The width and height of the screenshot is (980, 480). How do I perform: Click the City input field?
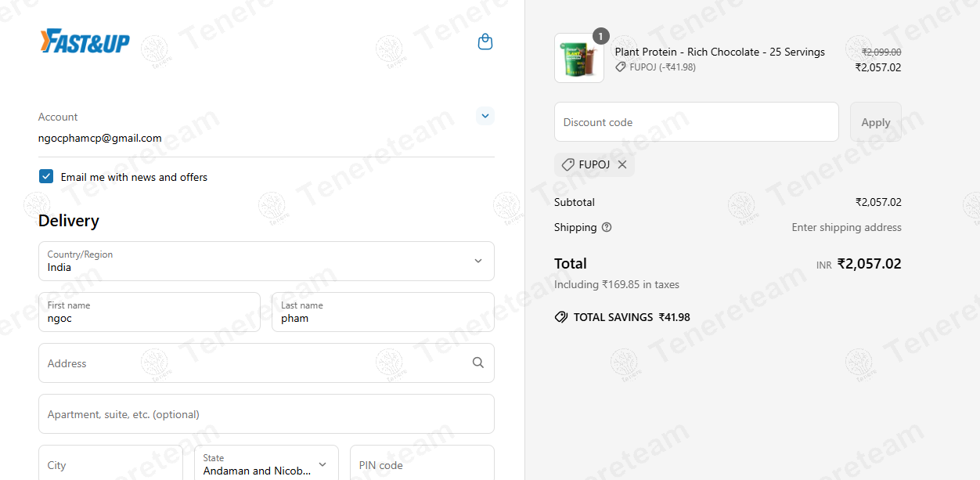pyautogui.click(x=110, y=464)
